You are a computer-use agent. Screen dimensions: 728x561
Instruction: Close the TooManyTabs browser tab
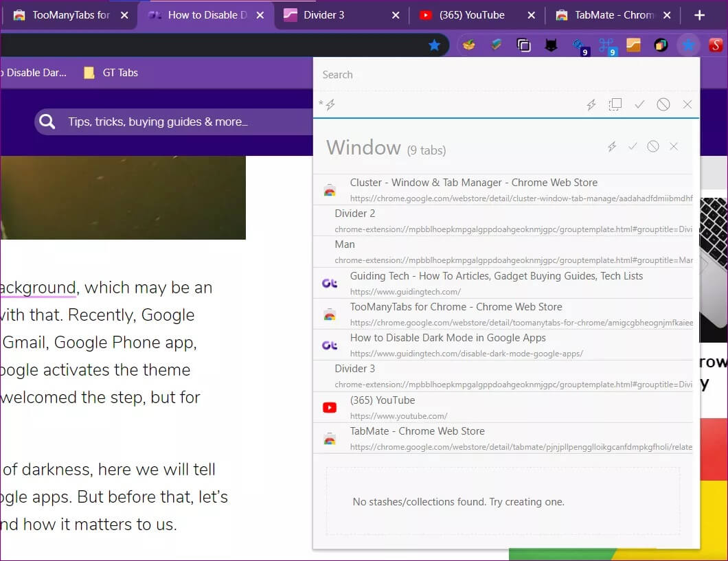(124, 15)
